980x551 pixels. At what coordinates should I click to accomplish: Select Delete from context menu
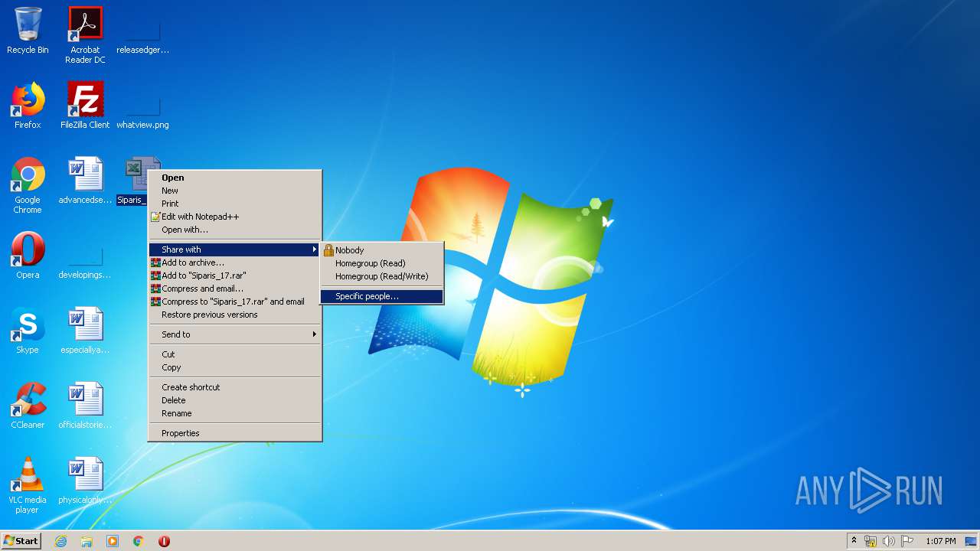coord(235,400)
